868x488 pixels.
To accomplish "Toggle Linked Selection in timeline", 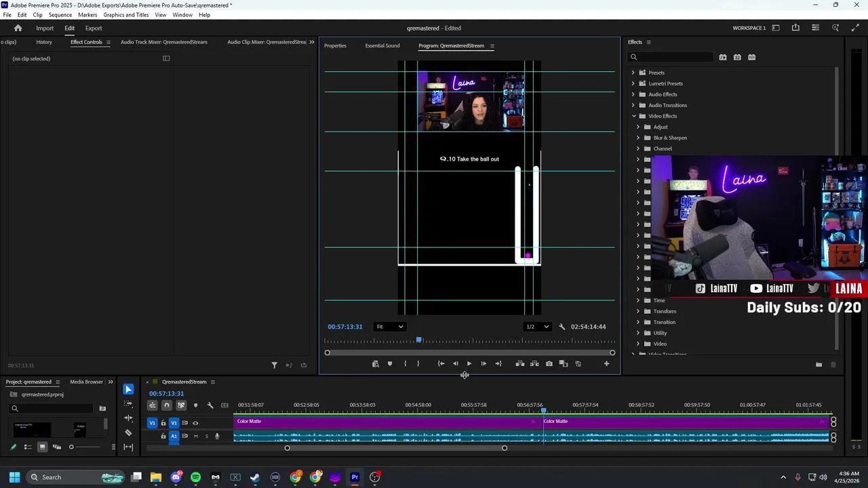I will pos(181,405).
